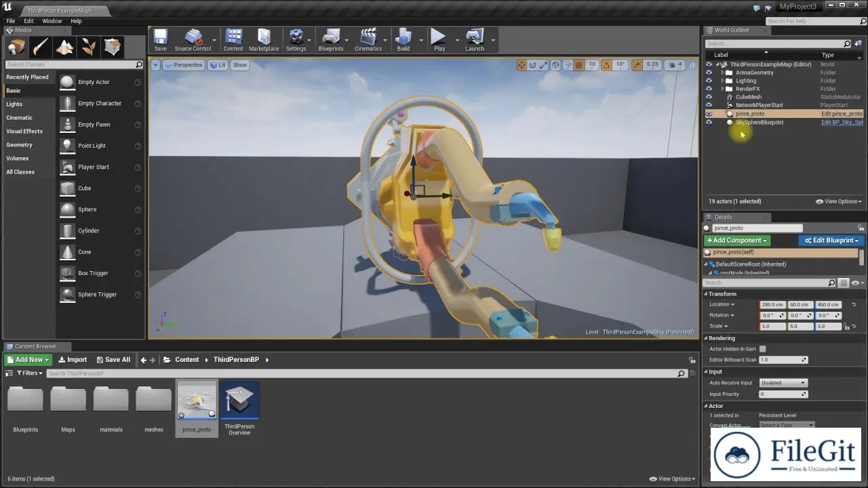The image size is (868, 488).
Task: Toggle visibility of Lighting folder
Action: (709, 81)
